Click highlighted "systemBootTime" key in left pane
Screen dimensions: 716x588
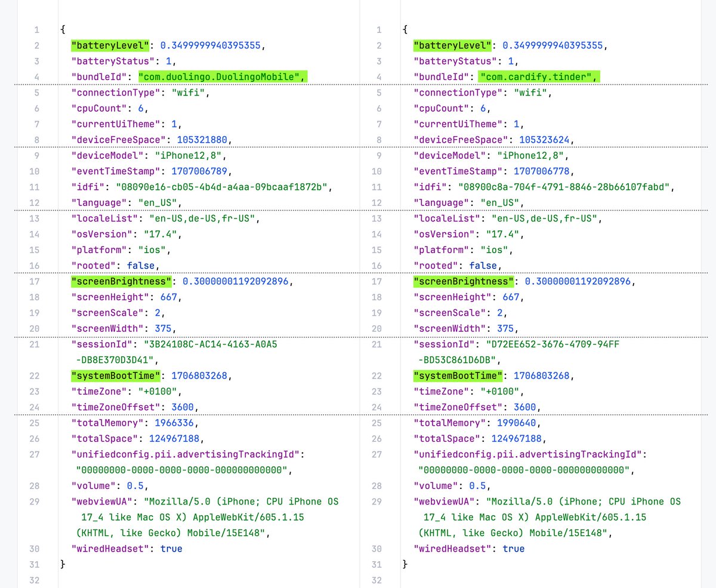coord(116,376)
